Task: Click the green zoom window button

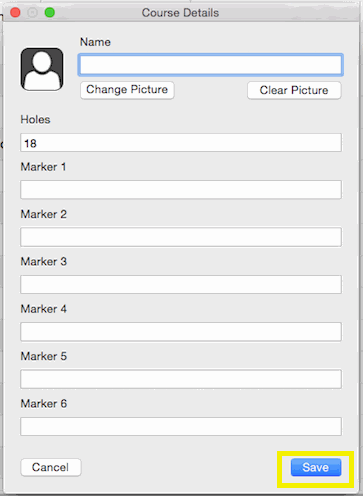Action: [x=50, y=13]
